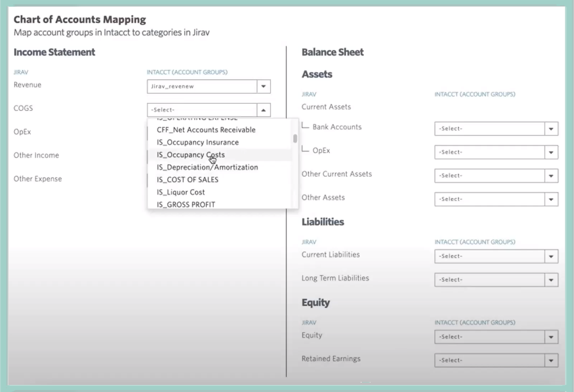Click the Revenue label
This screenshot has height=392, width=574.
pos(28,85)
